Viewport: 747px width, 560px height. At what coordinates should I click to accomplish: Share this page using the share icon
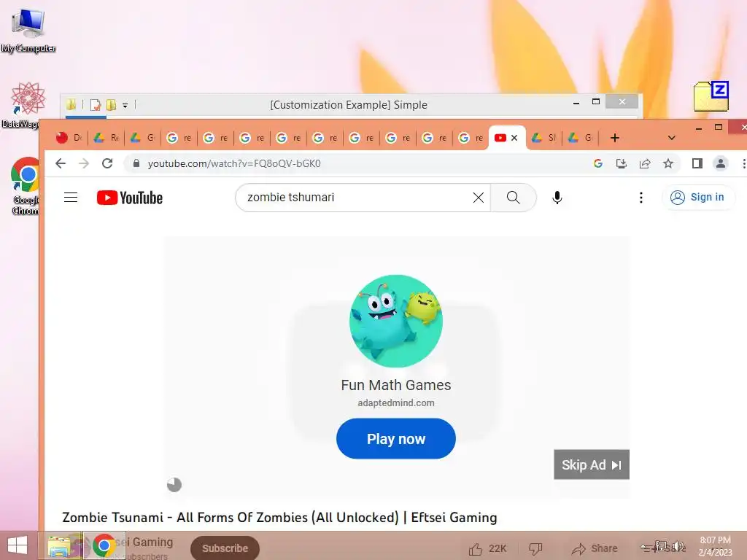point(645,163)
